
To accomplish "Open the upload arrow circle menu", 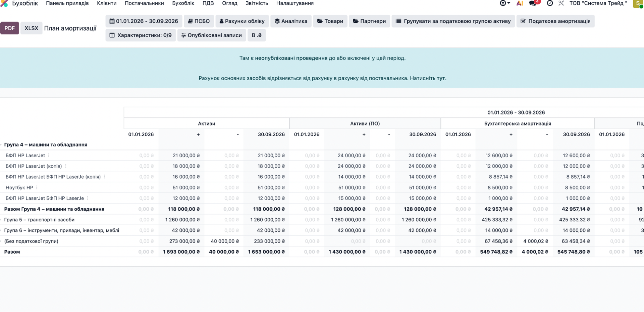I will [504, 3].
